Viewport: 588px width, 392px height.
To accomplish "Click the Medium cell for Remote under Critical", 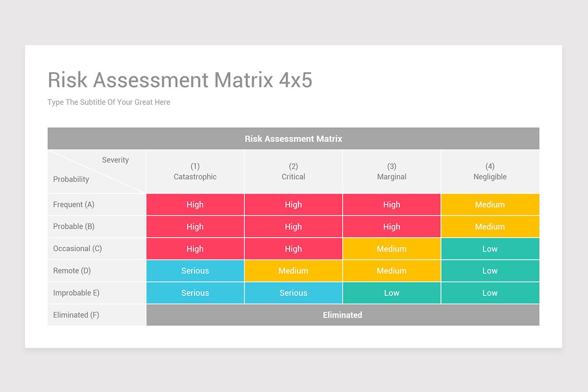I will [293, 270].
